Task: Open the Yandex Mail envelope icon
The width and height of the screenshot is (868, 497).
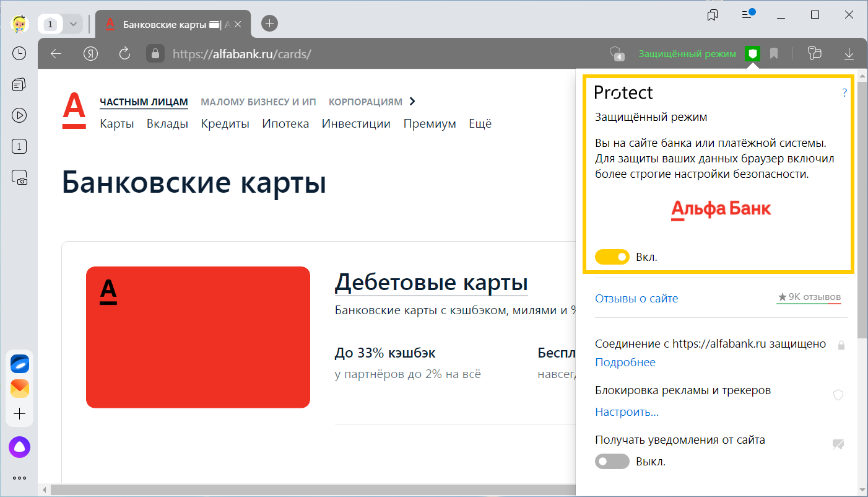Action: (x=19, y=389)
